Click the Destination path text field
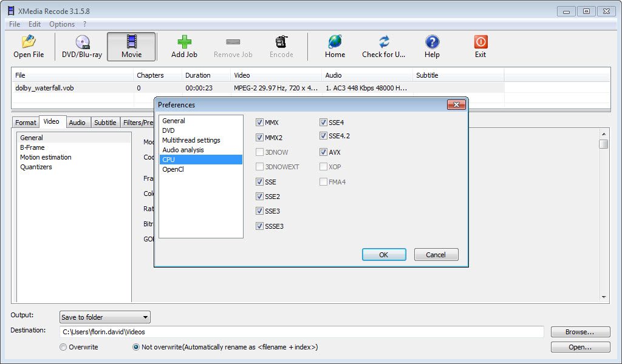The image size is (622, 364). (302, 332)
